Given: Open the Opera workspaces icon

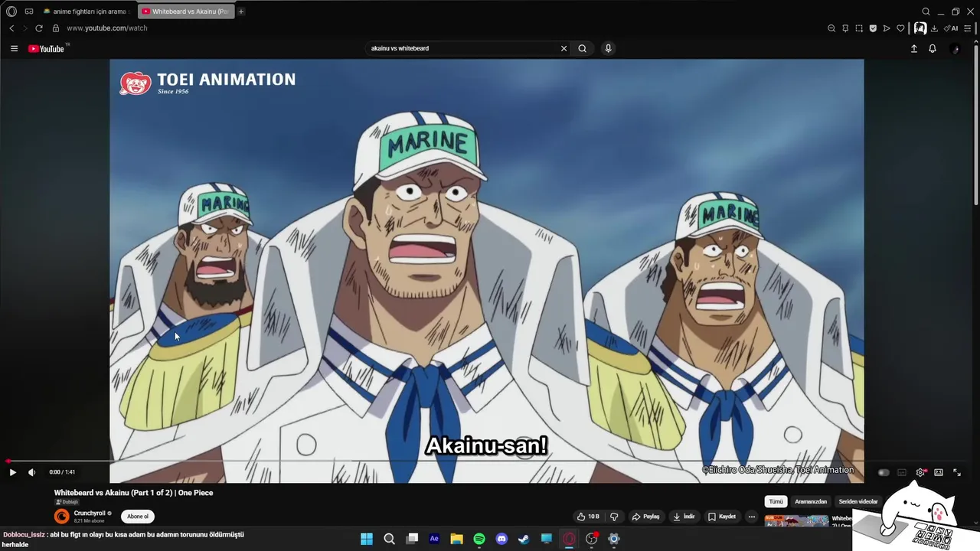Looking at the screenshot, I should point(29,11).
